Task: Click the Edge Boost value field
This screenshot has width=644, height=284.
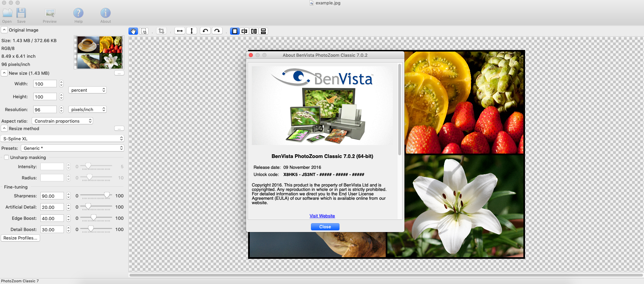Action: pyautogui.click(x=52, y=218)
